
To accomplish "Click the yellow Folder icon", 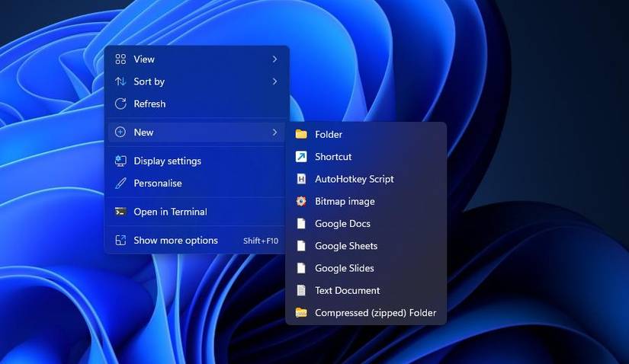I will (301, 134).
